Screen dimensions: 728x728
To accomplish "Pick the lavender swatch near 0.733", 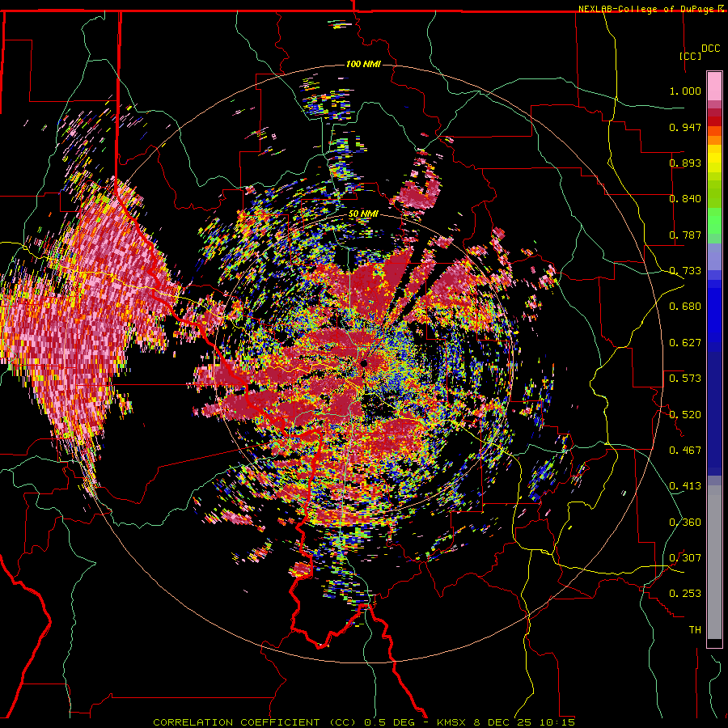I will (x=714, y=256).
